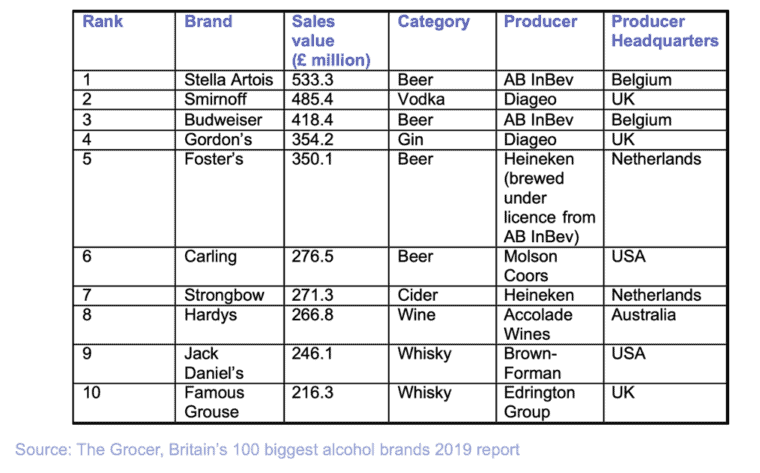Click the Grocer source citation text
Image resolution: width=760 pixels, height=473 pixels.
coord(268,450)
